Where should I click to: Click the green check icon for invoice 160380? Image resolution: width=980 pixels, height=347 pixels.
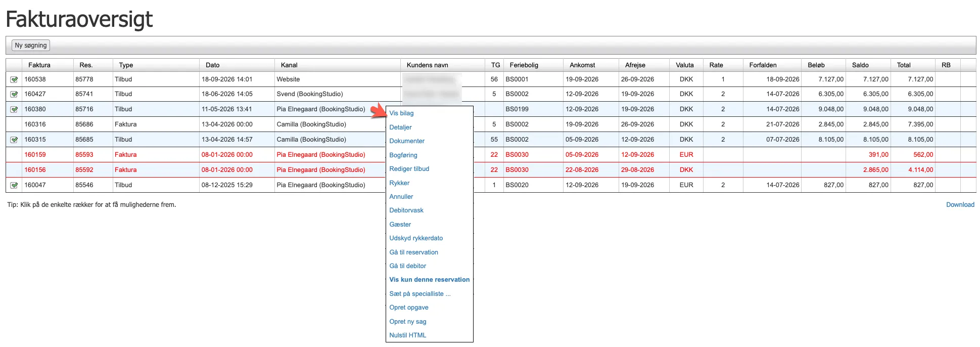(14, 109)
